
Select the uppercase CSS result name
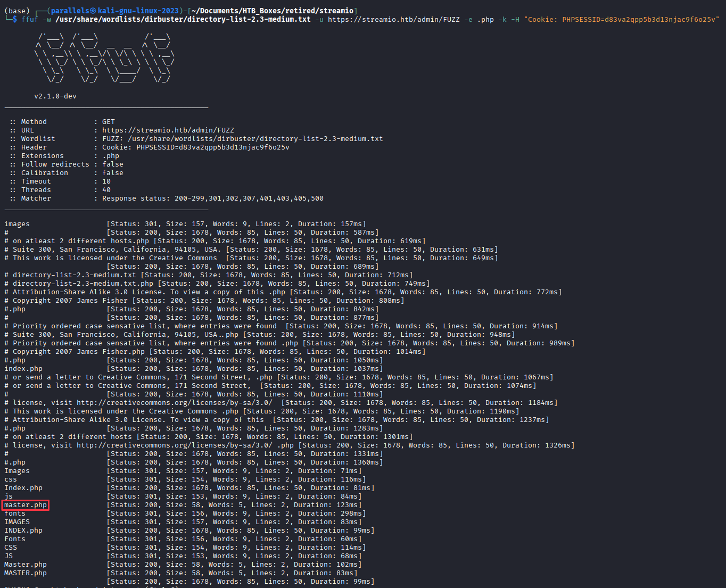pyautogui.click(x=11, y=548)
